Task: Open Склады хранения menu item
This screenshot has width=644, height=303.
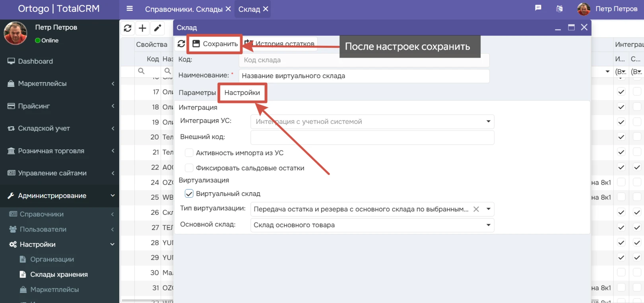Action: (59, 274)
